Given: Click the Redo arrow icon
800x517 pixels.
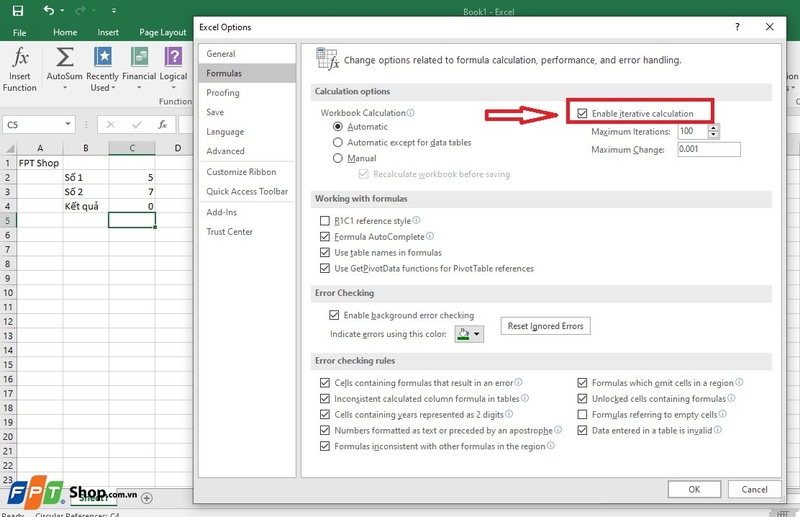Looking at the screenshot, I should point(81,10).
